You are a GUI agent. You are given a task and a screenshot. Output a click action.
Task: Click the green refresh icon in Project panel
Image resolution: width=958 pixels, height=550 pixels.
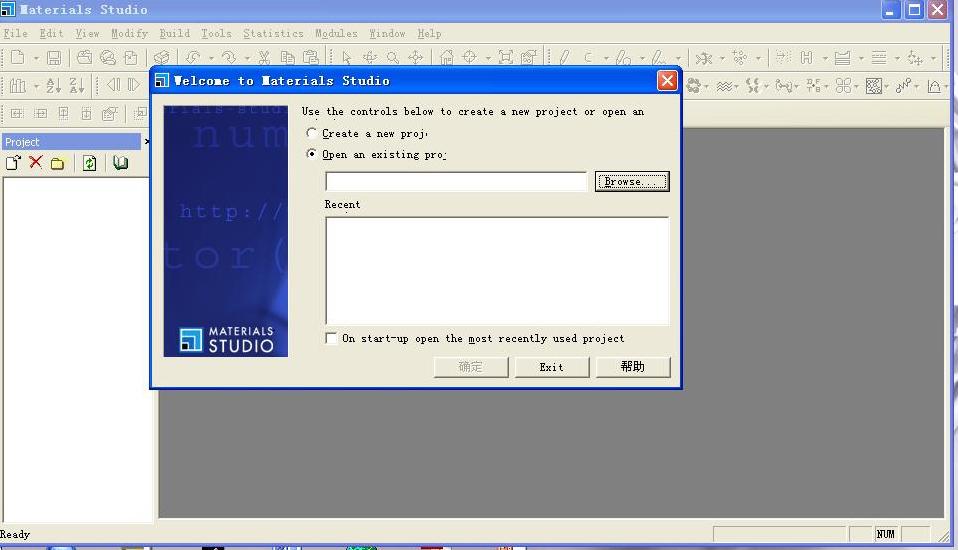tap(89, 163)
